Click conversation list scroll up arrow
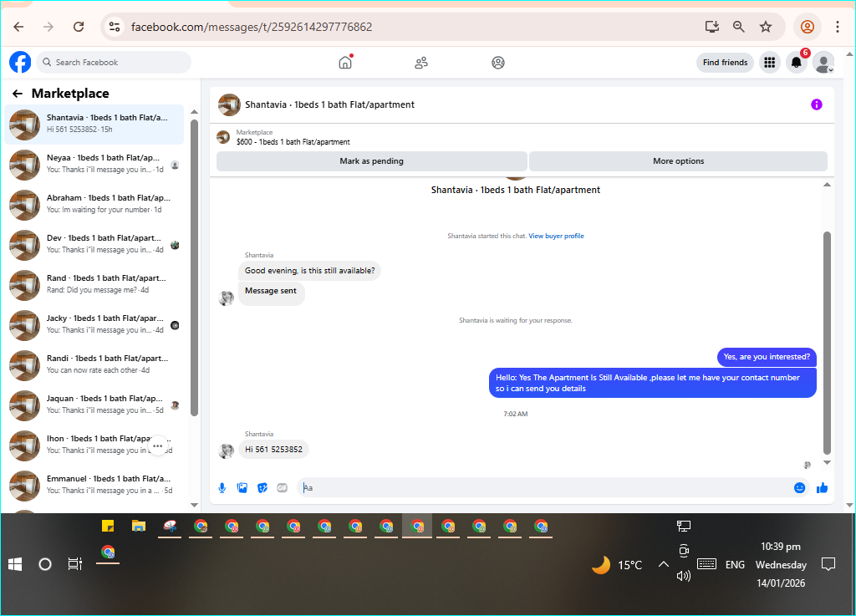 point(194,112)
